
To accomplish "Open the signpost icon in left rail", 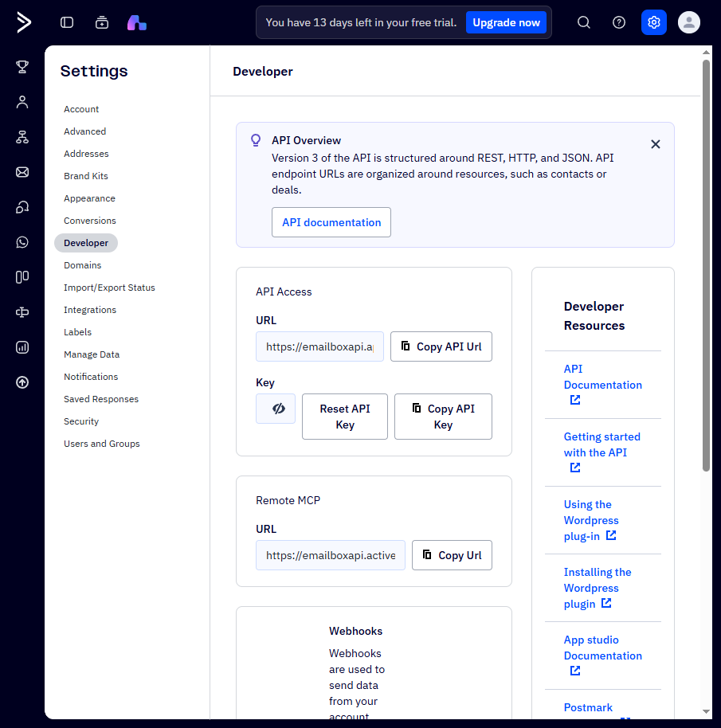I will click(x=22, y=312).
